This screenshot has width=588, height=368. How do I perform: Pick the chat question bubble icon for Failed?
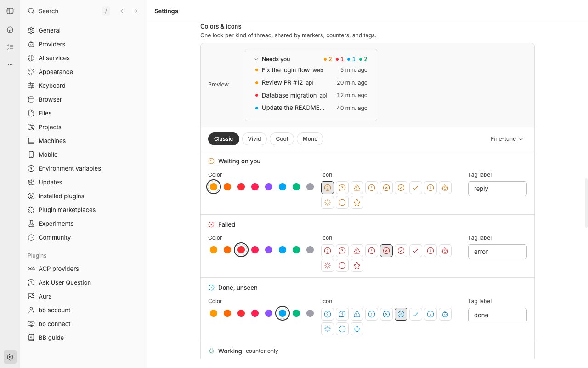[342, 251]
